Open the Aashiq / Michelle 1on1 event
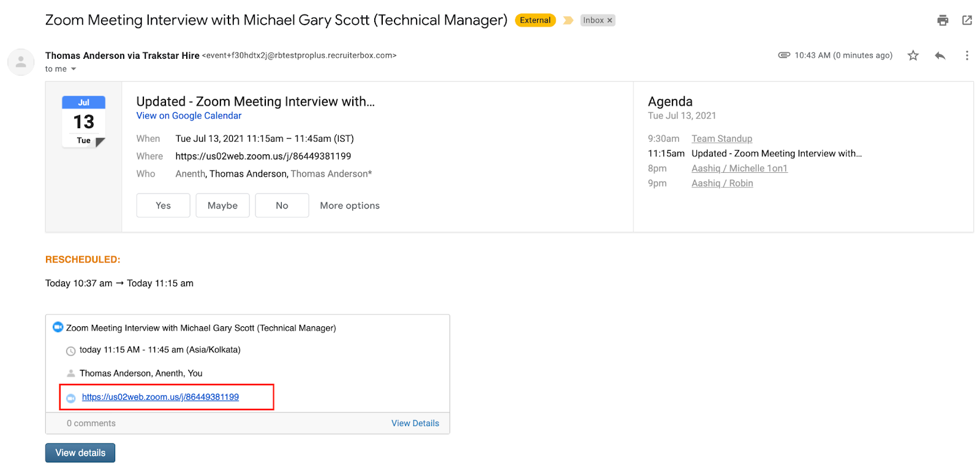The width and height of the screenshot is (980, 466). click(x=739, y=168)
